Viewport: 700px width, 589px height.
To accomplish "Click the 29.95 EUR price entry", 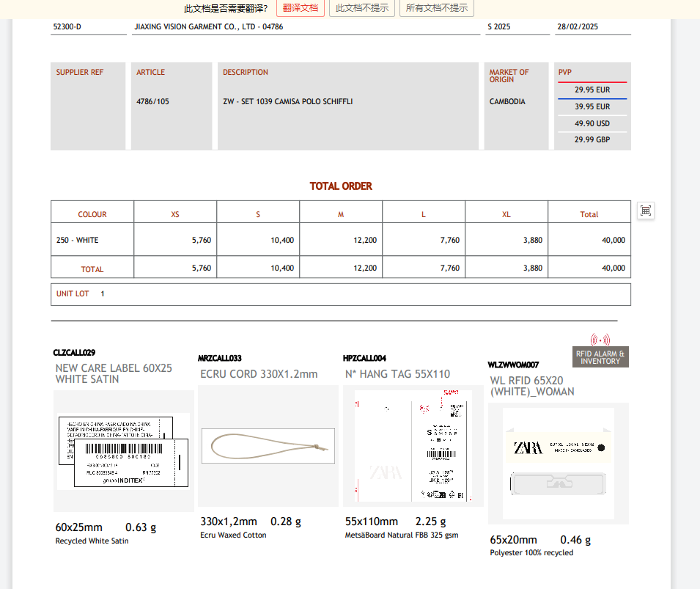I will pos(592,90).
